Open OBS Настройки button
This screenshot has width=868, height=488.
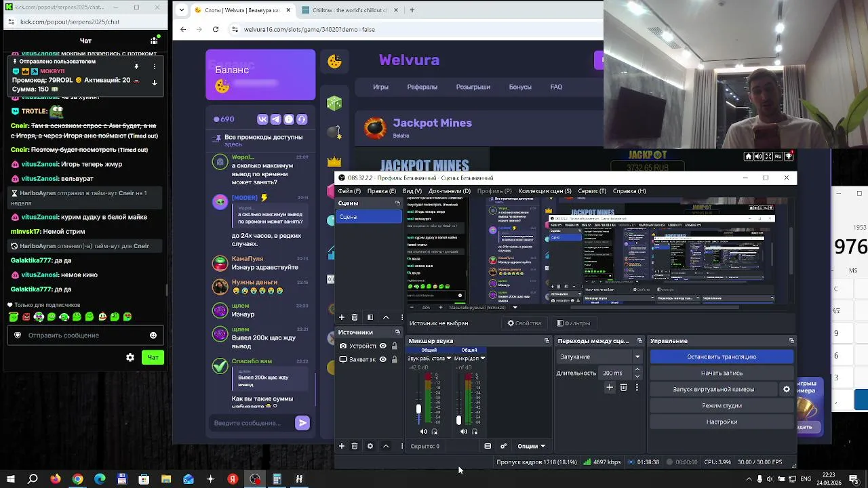(x=722, y=422)
